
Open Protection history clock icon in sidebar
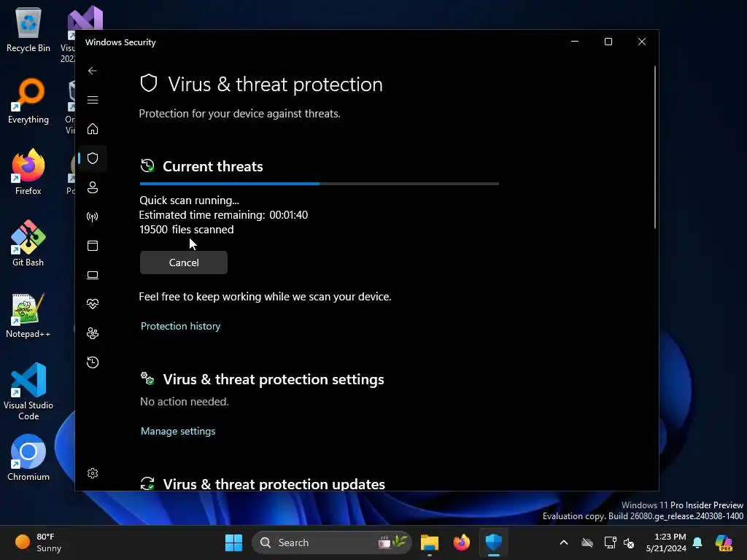coord(93,362)
